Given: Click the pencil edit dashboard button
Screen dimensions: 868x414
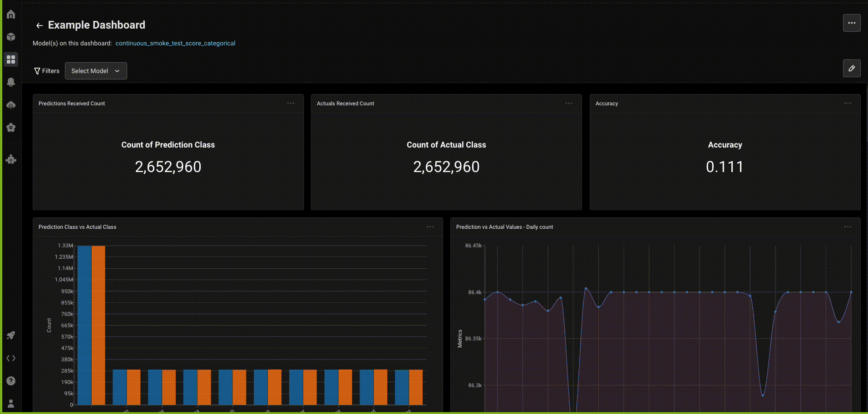Looking at the screenshot, I should tap(852, 68).
